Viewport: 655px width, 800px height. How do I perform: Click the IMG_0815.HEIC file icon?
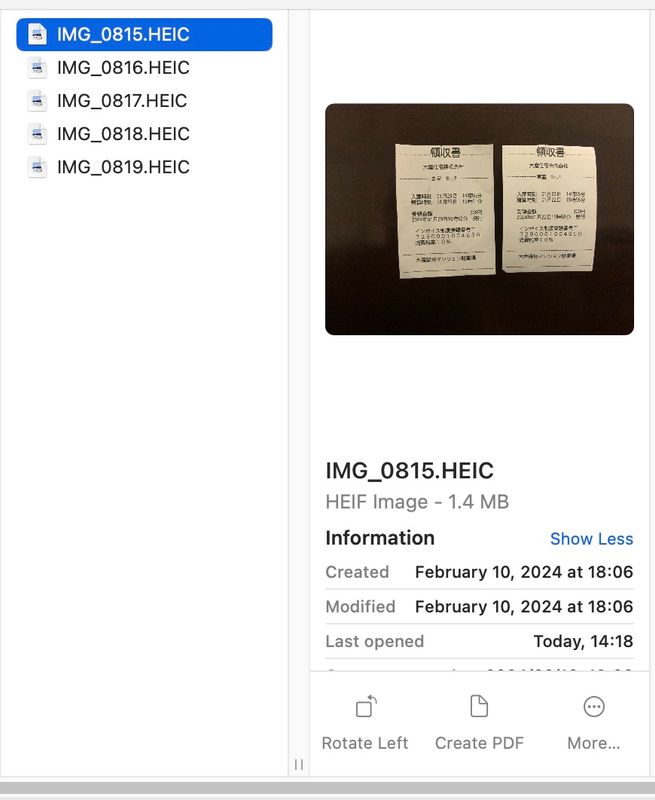click(x=37, y=35)
